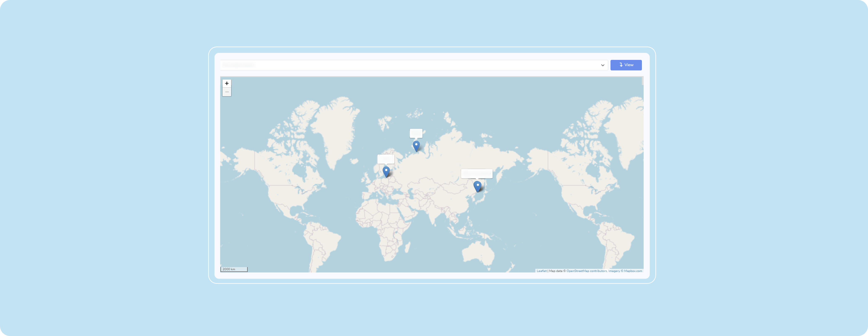Open the Mapbox.com attribution link
The height and width of the screenshot is (336, 868).
633,271
